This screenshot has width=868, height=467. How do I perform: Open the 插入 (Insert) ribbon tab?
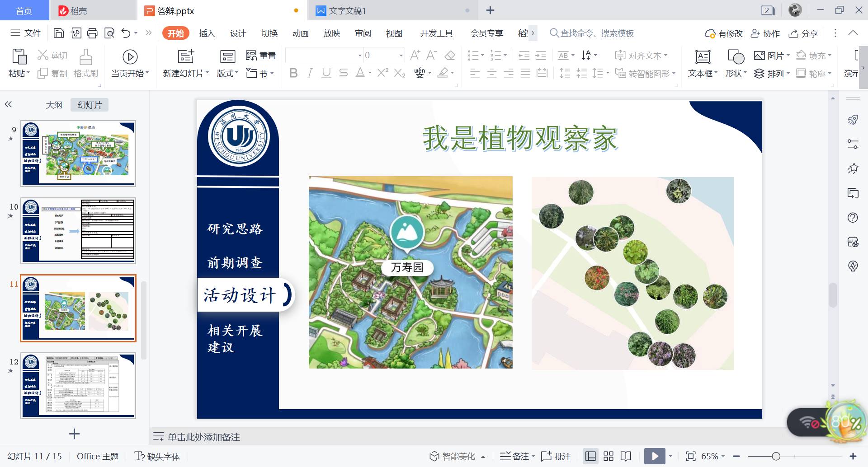pyautogui.click(x=207, y=33)
